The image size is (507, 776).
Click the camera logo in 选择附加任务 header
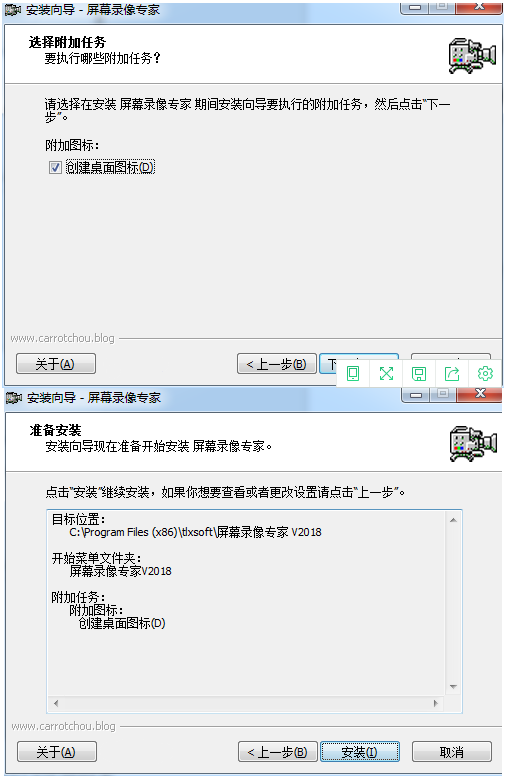tap(472, 56)
